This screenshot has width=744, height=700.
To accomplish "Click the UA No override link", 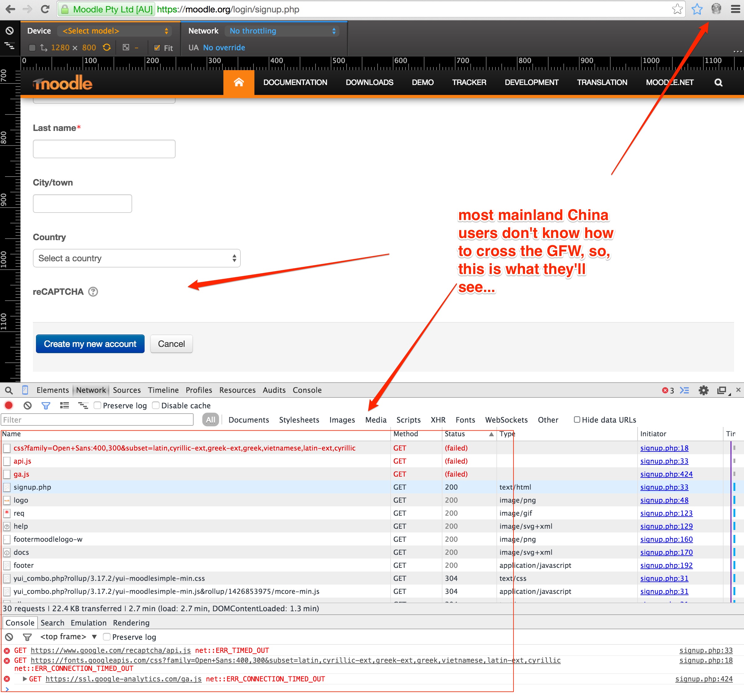I will [224, 47].
